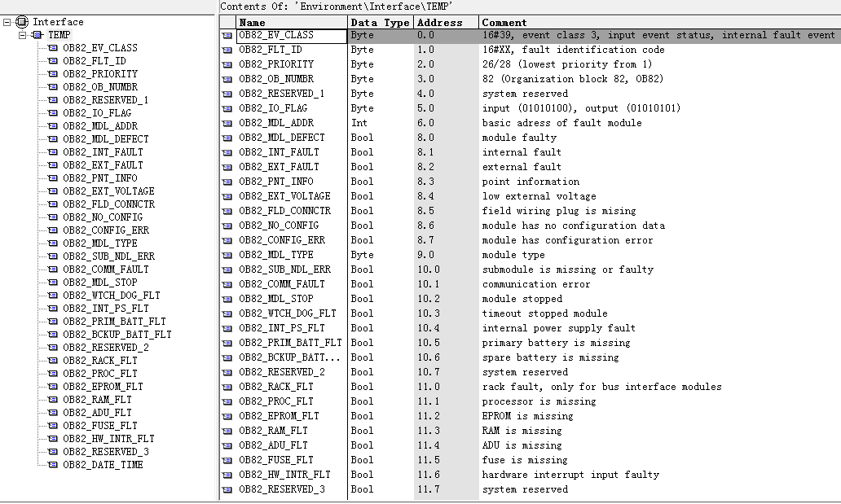Select OB82_RESERVED_1 in the tree
The width and height of the screenshot is (841, 504).
tap(105, 99)
